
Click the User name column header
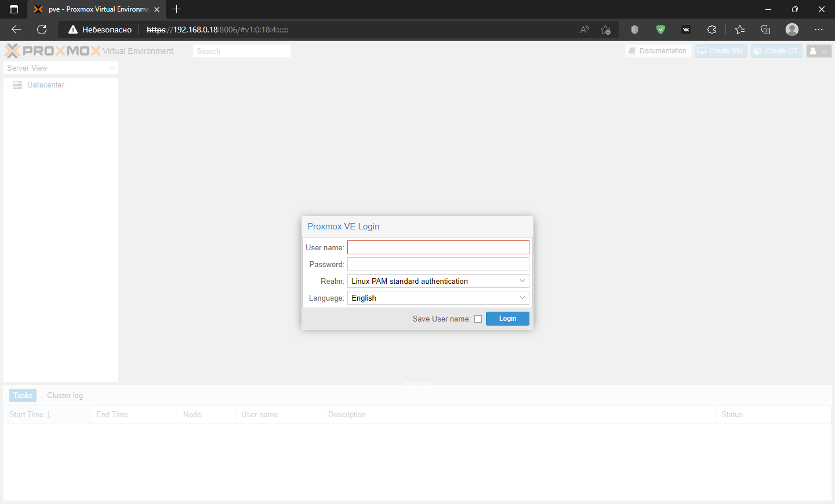click(x=278, y=415)
